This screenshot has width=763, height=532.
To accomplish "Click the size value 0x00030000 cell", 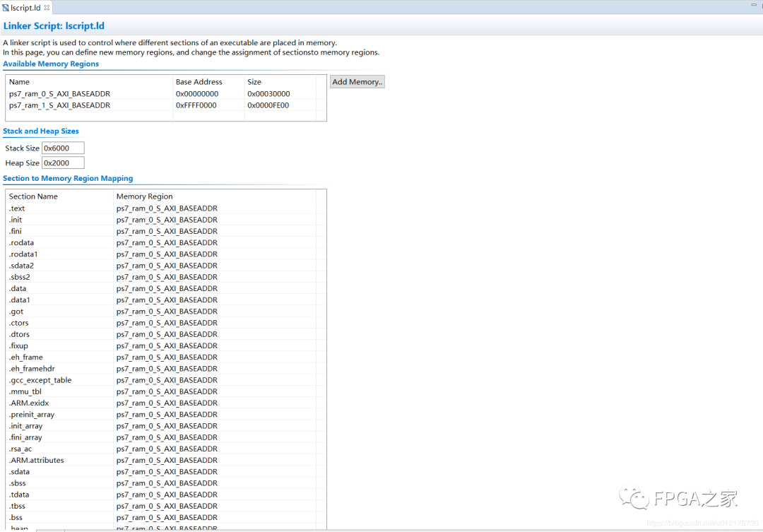I will 268,94.
